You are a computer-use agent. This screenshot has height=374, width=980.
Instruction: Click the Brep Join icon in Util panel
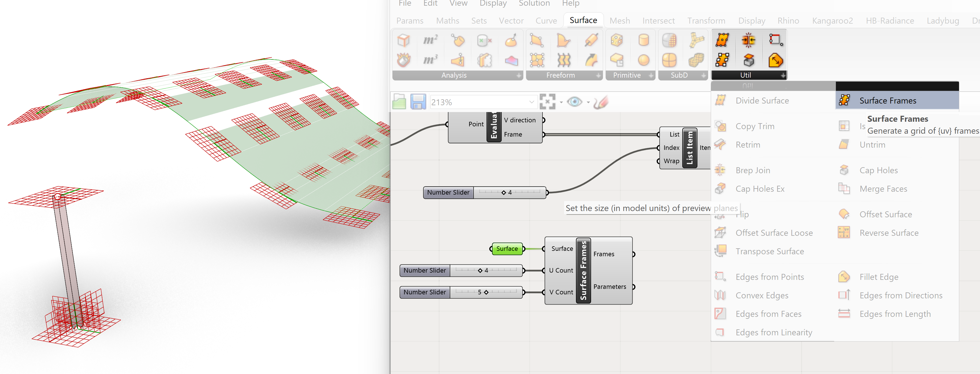pos(748,40)
